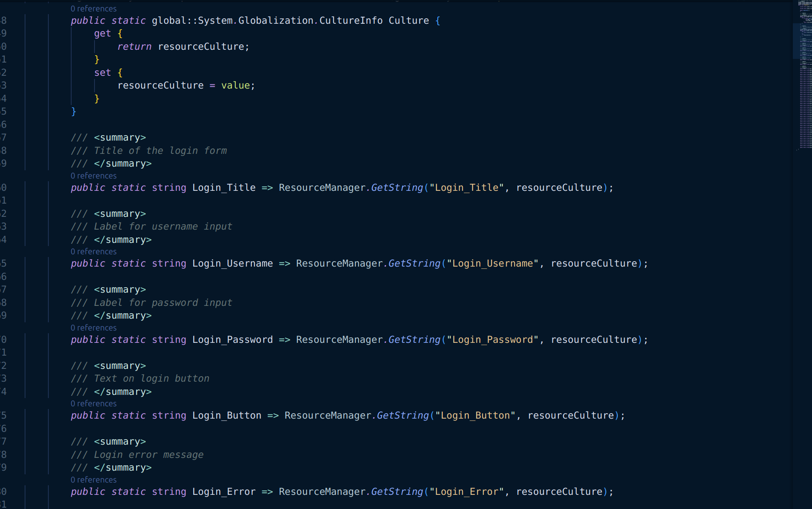Click the 0 references link above Login_Button property
This screenshot has height=509, width=812.
(93, 404)
